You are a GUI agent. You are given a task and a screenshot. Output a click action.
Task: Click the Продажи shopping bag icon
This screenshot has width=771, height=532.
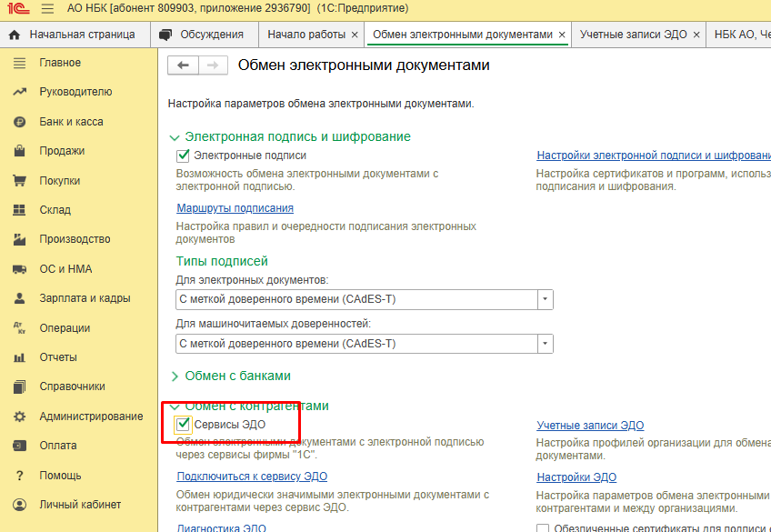tap(19, 151)
